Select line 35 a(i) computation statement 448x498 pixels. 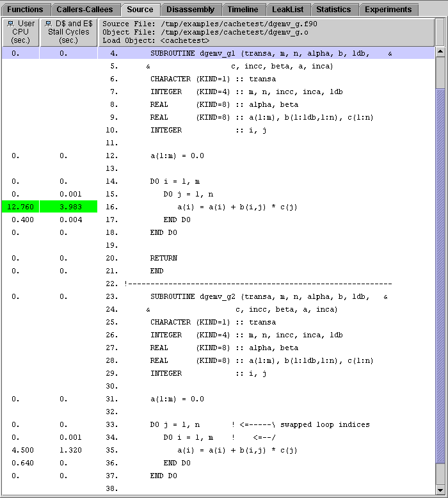pos(237,451)
